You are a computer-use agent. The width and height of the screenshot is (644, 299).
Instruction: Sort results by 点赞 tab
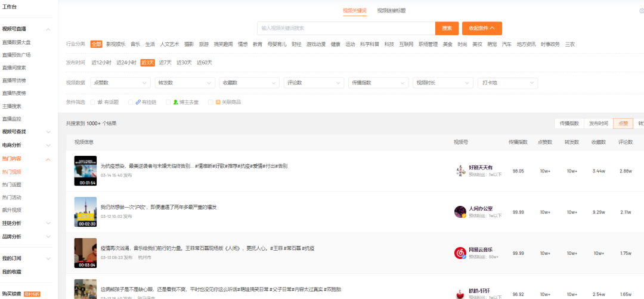[x=623, y=124]
